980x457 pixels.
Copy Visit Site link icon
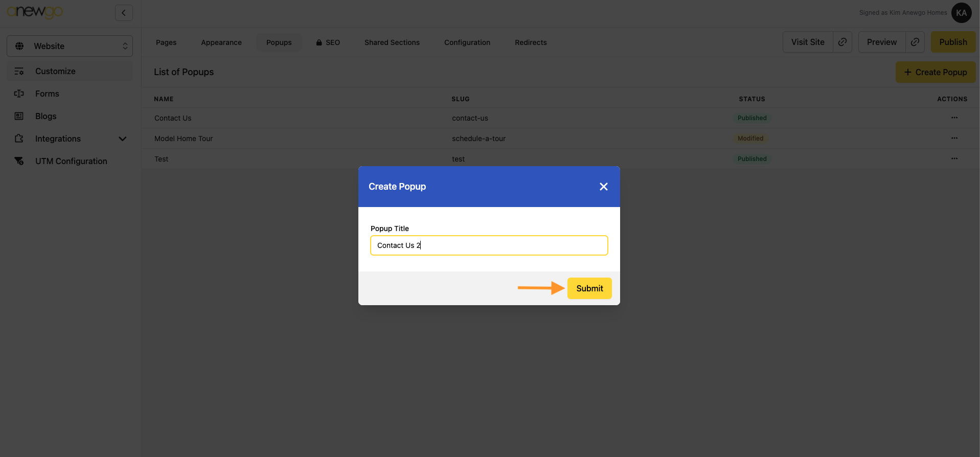point(842,42)
